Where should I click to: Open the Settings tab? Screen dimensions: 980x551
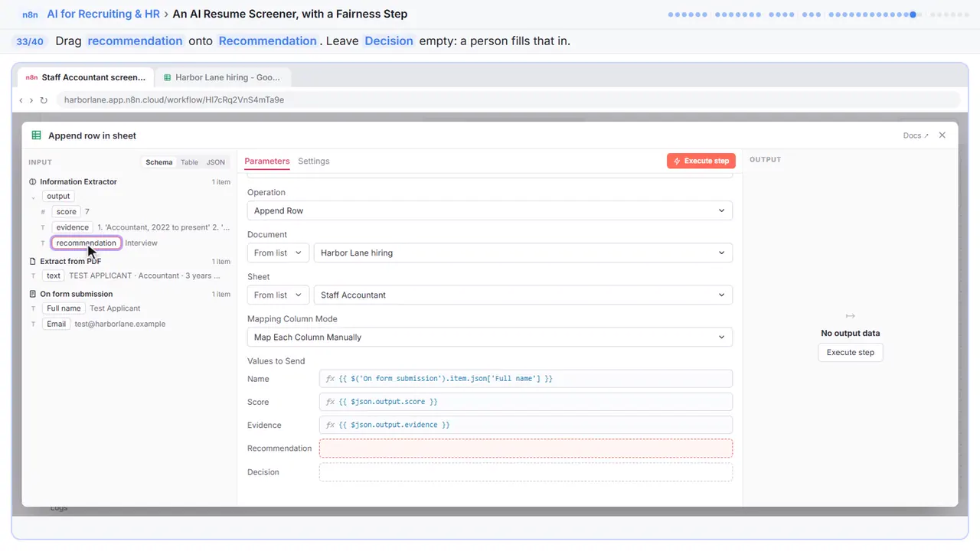click(x=314, y=161)
